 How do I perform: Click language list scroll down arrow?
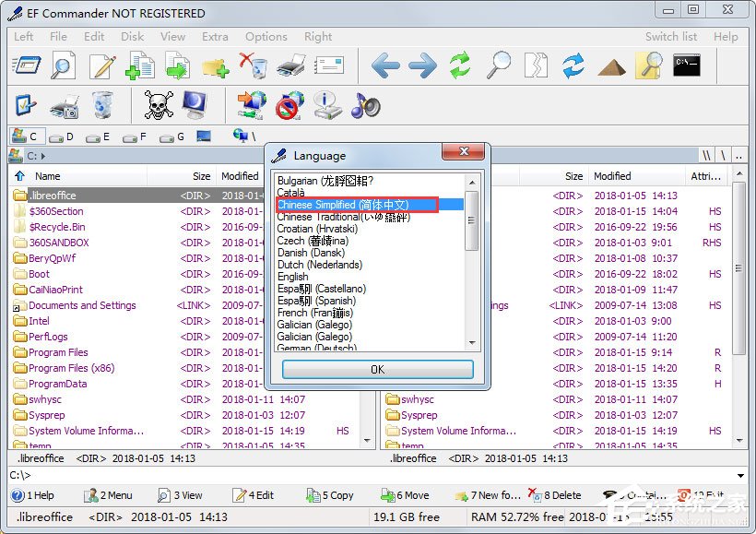[472, 342]
